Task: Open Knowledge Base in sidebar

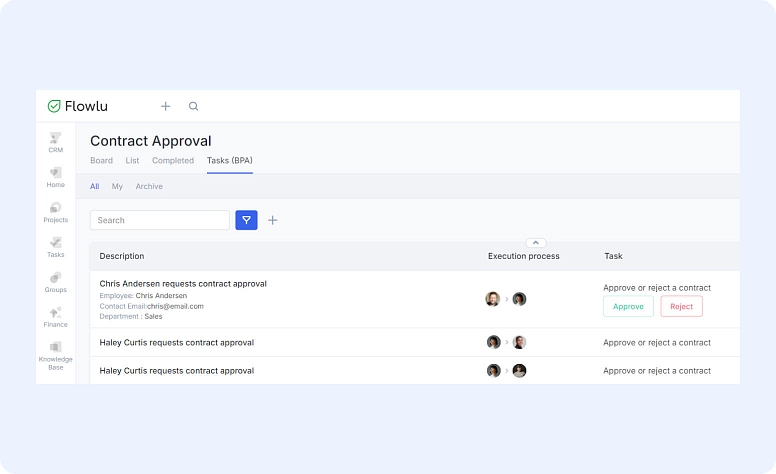Action: (x=55, y=355)
